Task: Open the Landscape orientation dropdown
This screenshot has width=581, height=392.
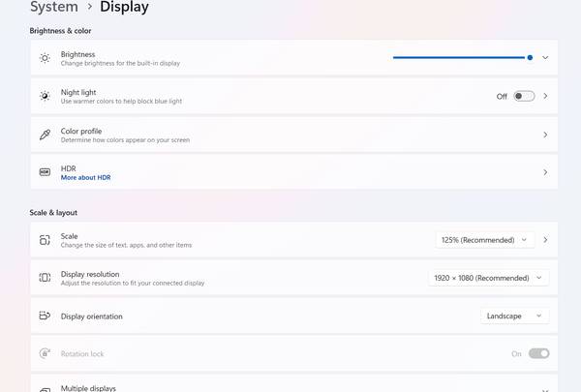Action: point(514,316)
